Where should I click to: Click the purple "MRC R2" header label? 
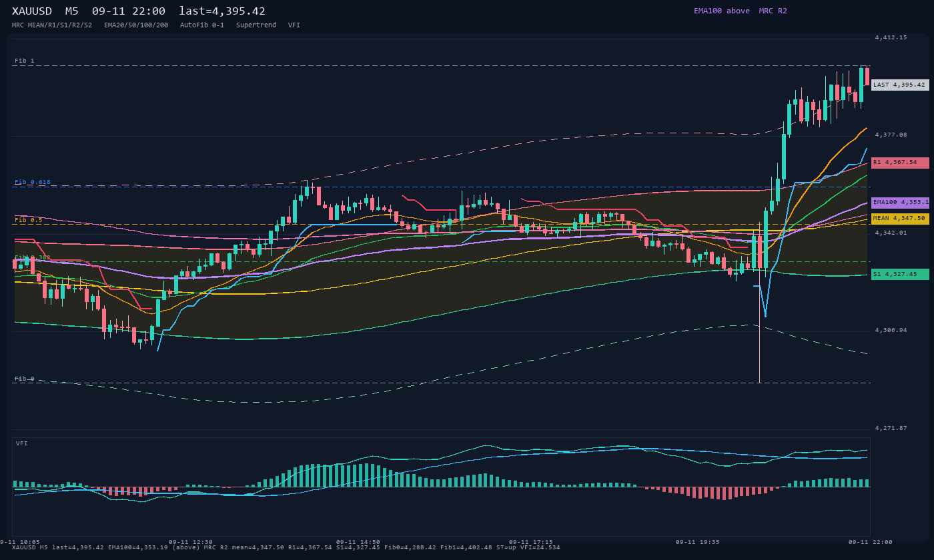pyautogui.click(x=773, y=11)
